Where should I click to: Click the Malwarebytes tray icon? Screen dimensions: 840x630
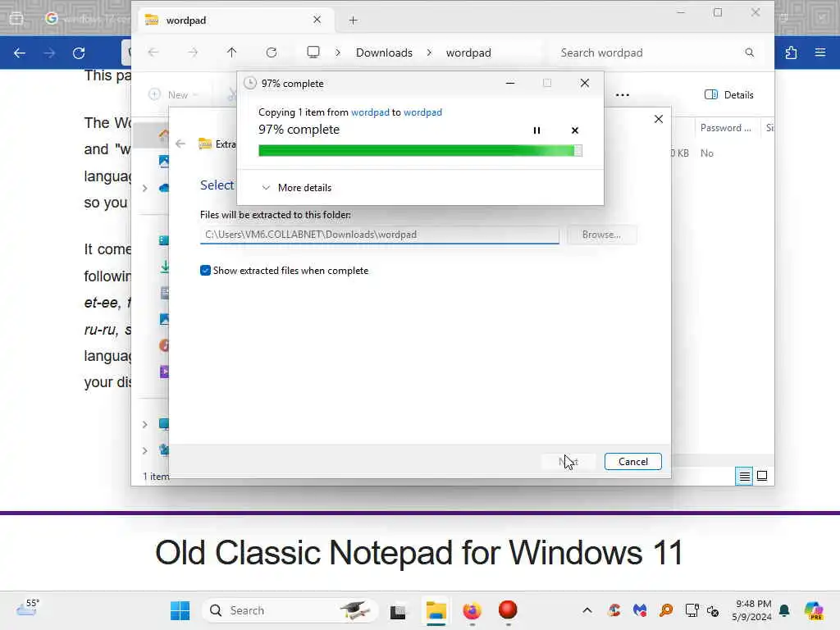640,610
